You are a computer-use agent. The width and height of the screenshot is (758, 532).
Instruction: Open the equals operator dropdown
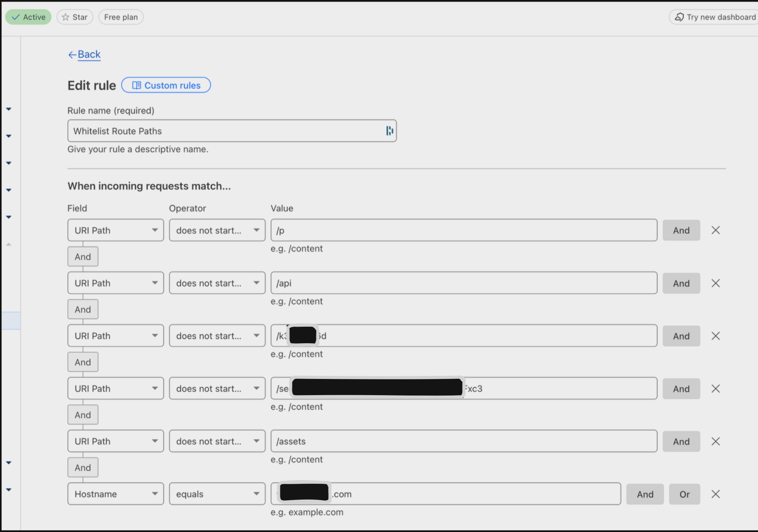(217, 494)
